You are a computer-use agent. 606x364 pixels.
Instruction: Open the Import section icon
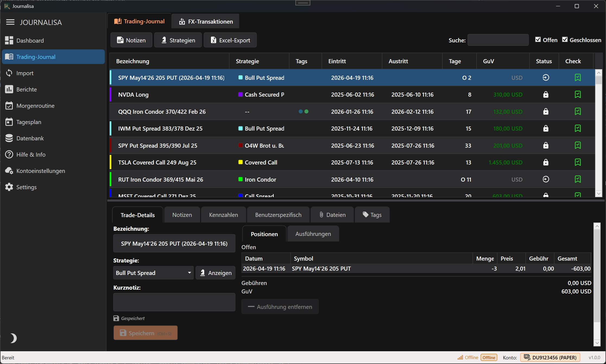tap(9, 73)
